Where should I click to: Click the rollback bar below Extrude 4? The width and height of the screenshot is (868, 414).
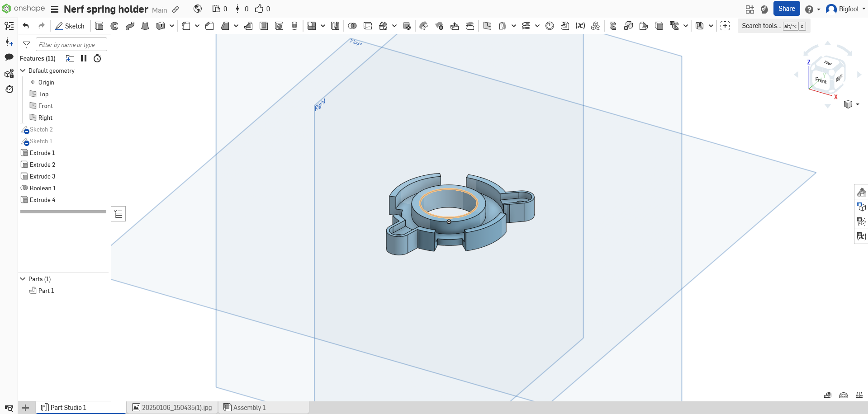pos(63,212)
